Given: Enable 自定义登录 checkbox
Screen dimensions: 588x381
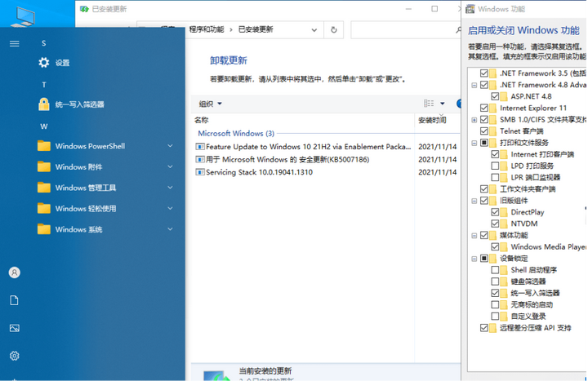Looking at the screenshot, I should point(495,317).
